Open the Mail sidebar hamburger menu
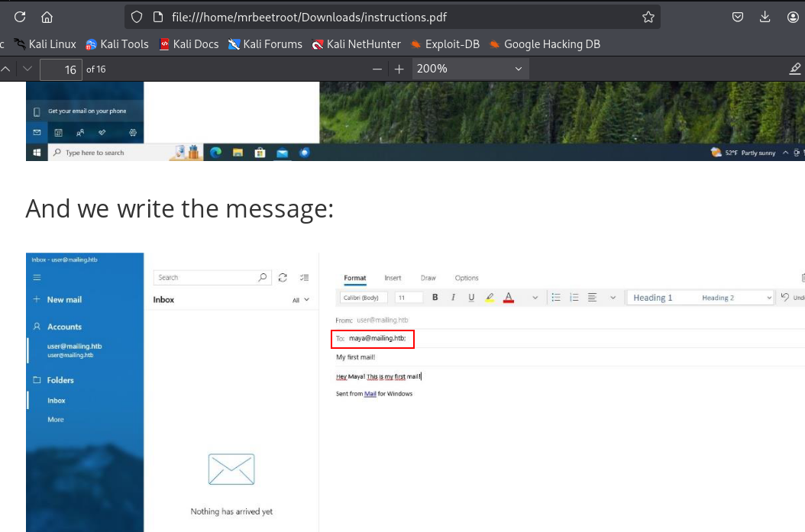 pyautogui.click(x=37, y=278)
